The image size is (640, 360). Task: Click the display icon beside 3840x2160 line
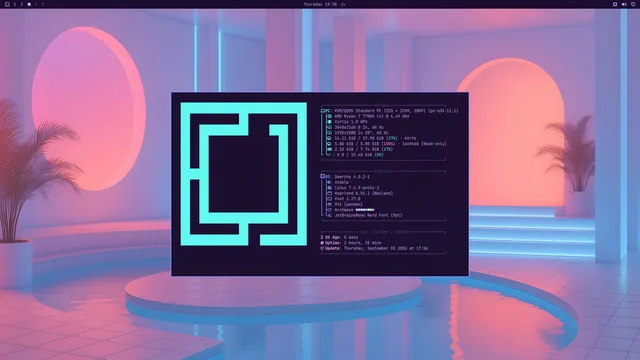click(329, 127)
